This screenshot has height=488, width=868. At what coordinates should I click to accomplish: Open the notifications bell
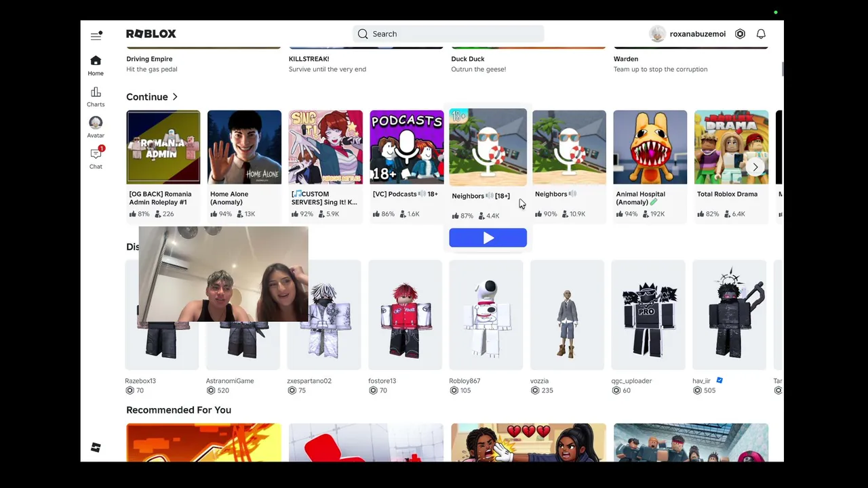tap(761, 34)
